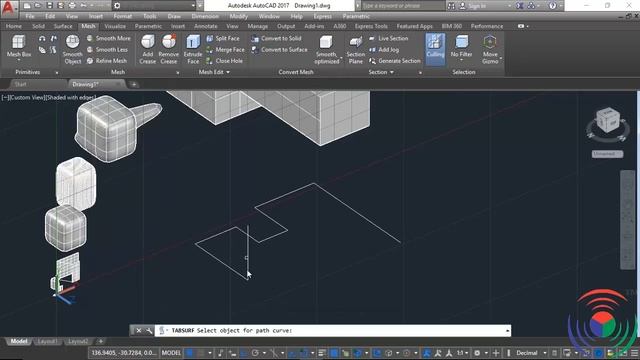Add a new drawing tab plus button
The image size is (640, 360).
133,84
